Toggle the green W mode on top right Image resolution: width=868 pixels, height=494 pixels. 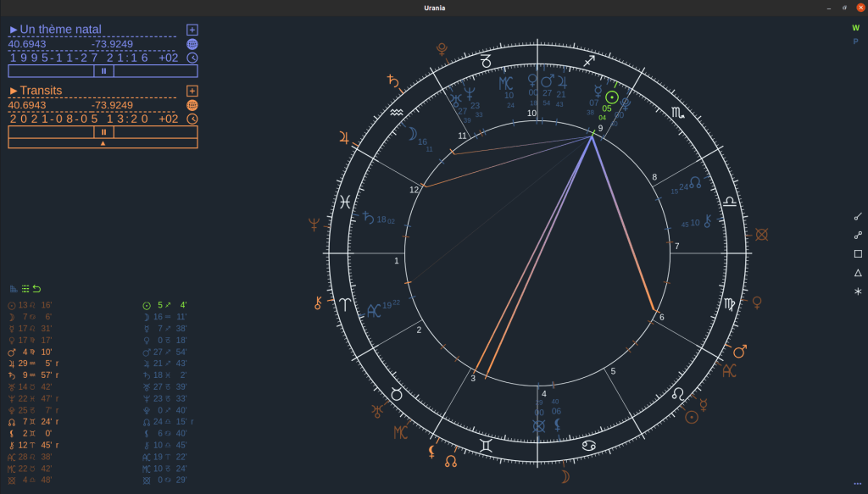[855, 28]
